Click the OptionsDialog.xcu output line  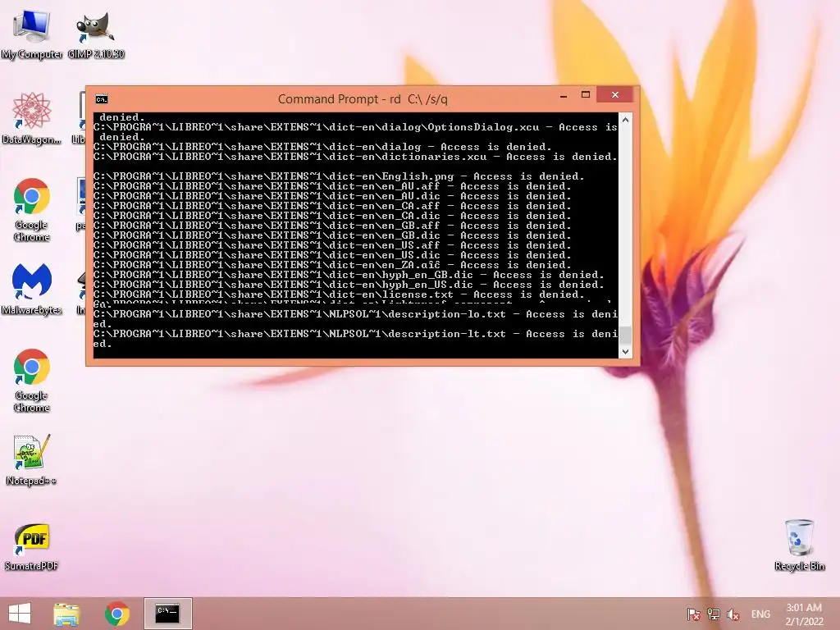[355, 132]
